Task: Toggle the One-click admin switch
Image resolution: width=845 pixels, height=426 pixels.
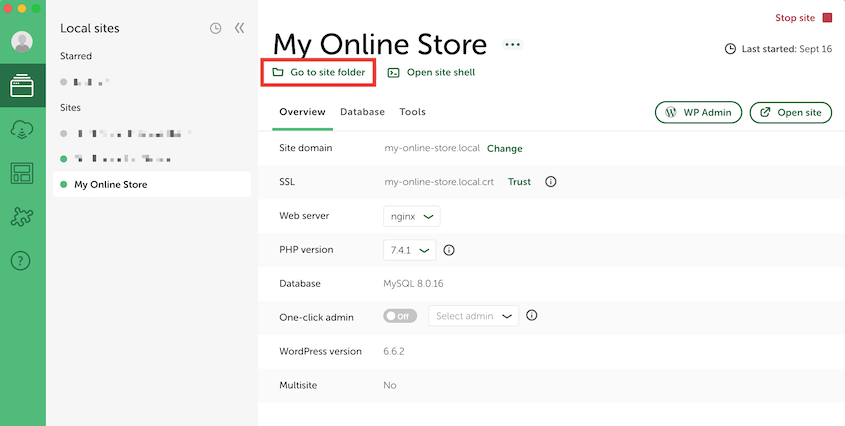Action: [400, 316]
